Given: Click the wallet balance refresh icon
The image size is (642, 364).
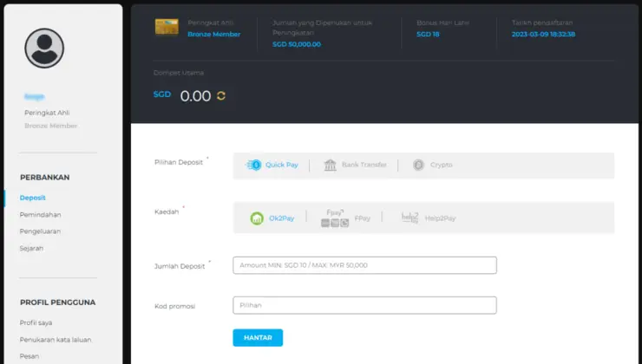Looking at the screenshot, I should tap(221, 95).
